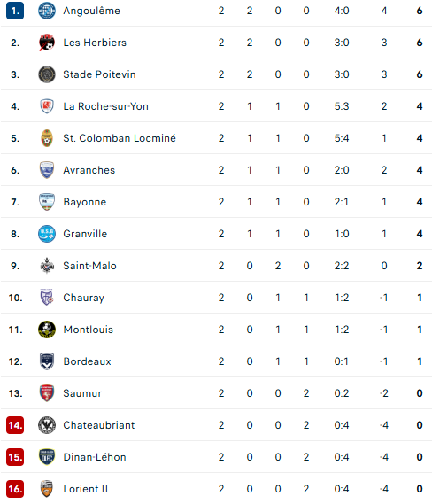Click the Dinan-Léhon shield icon
The width and height of the screenshot is (432, 504).
(x=47, y=457)
